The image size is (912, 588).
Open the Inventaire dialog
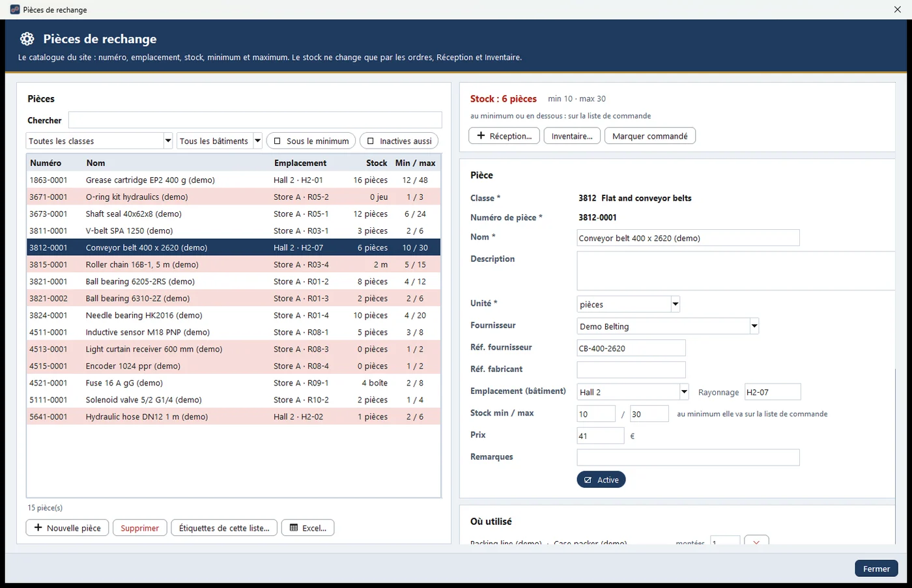pos(572,136)
